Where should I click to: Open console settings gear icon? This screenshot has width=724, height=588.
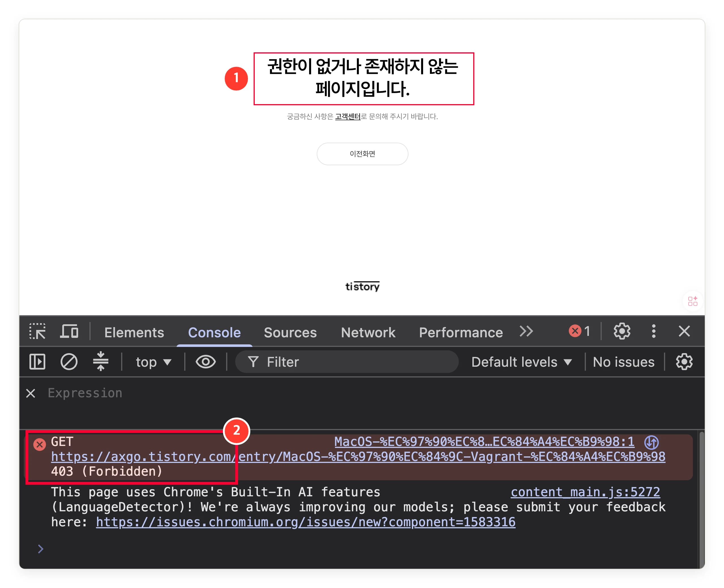tap(684, 362)
